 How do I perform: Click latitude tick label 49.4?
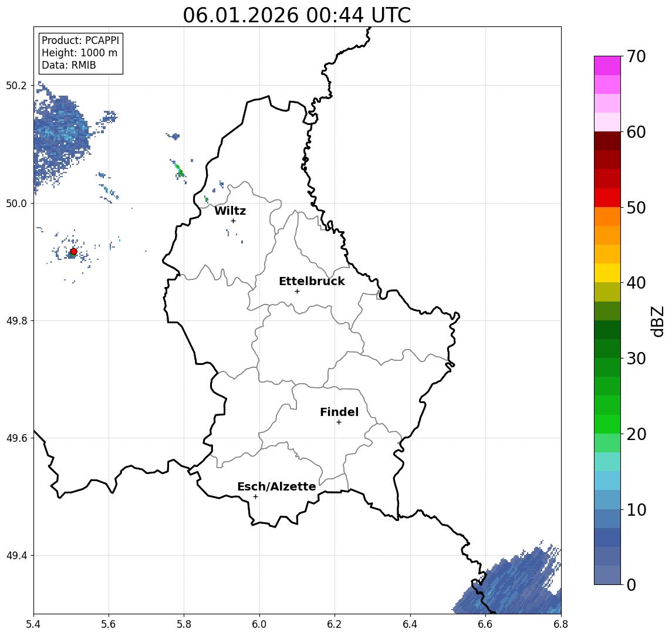click(16, 556)
